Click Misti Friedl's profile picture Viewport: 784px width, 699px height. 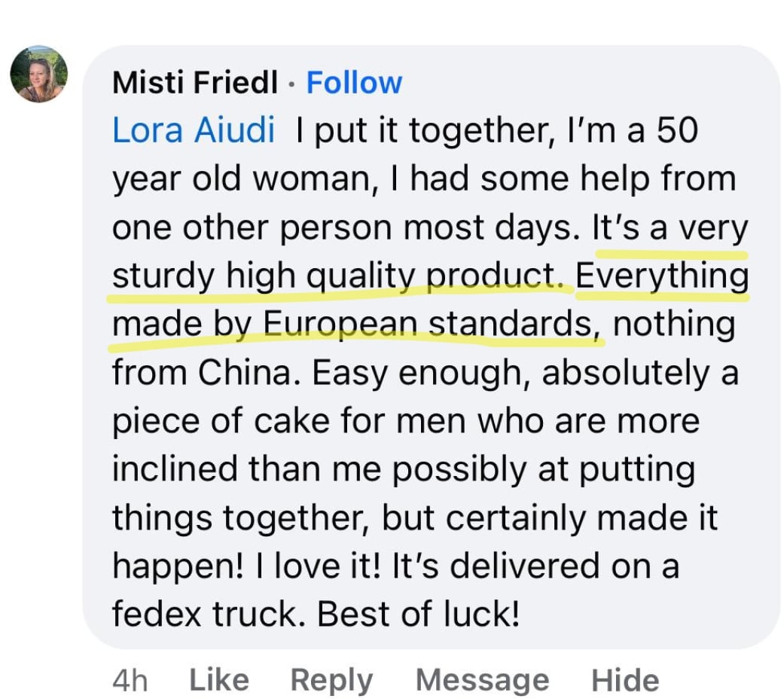(38, 74)
